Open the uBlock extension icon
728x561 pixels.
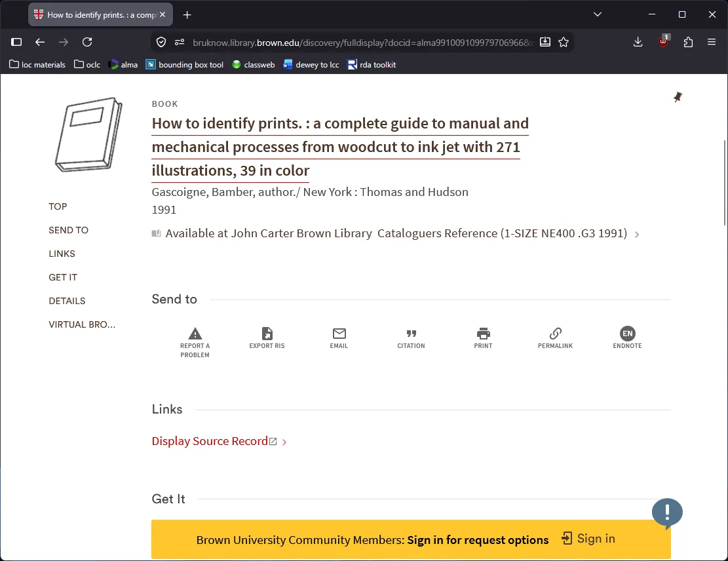point(664,41)
